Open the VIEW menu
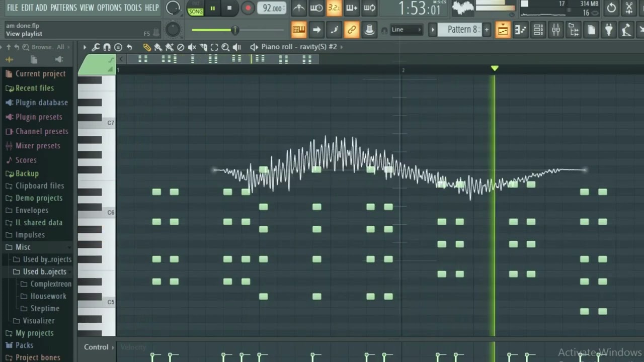Screen dimensions: 644x362 [87, 8]
